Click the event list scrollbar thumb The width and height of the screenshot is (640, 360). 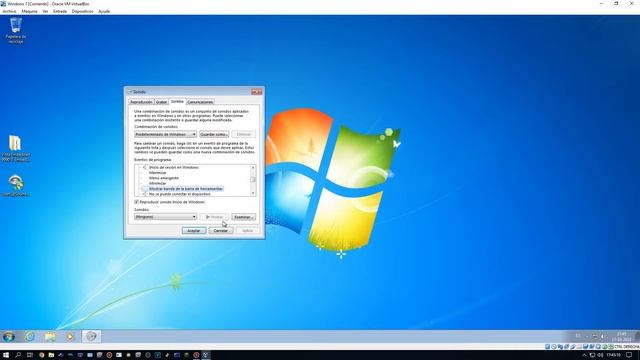[x=253, y=180]
